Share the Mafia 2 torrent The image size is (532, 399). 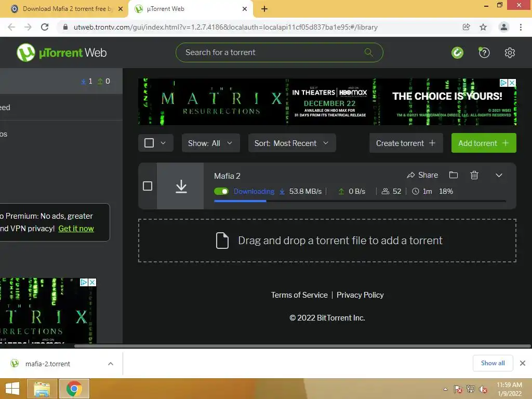(422, 175)
